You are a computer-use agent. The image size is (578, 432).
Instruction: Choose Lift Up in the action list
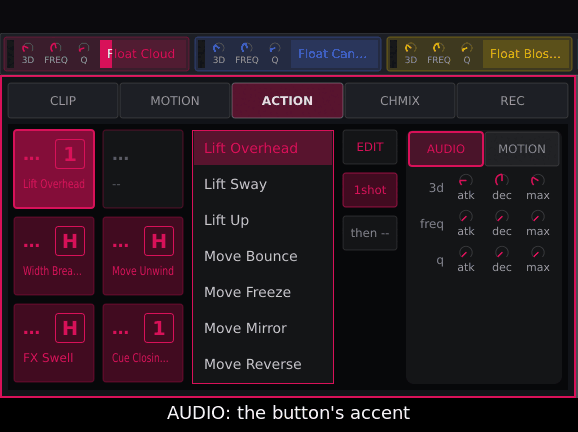click(263, 220)
